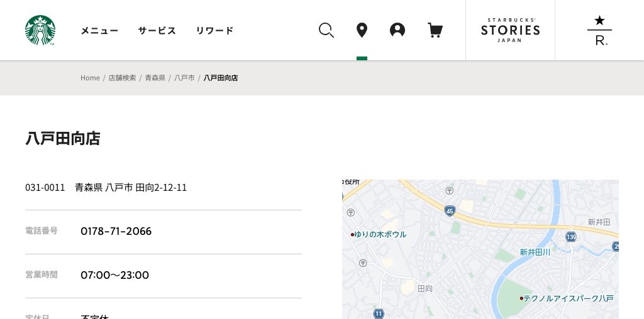Click business hours 07:00〜23:00
644x319 pixels.
click(x=114, y=275)
